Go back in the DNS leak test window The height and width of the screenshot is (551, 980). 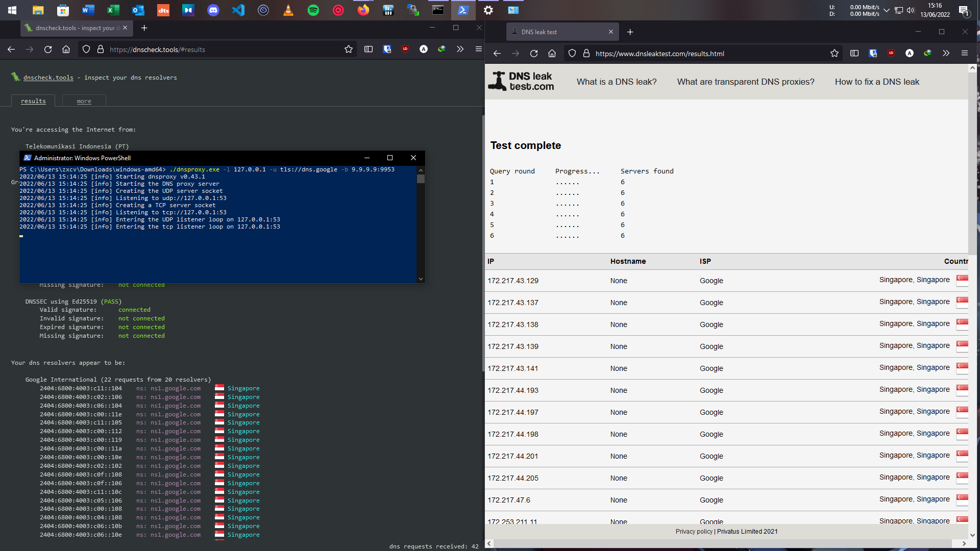pyautogui.click(x=497, y=54)
